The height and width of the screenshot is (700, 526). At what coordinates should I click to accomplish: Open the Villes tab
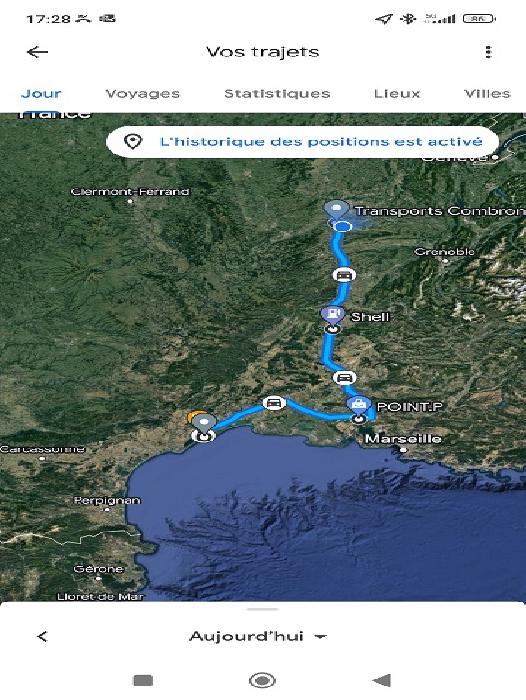487,93
